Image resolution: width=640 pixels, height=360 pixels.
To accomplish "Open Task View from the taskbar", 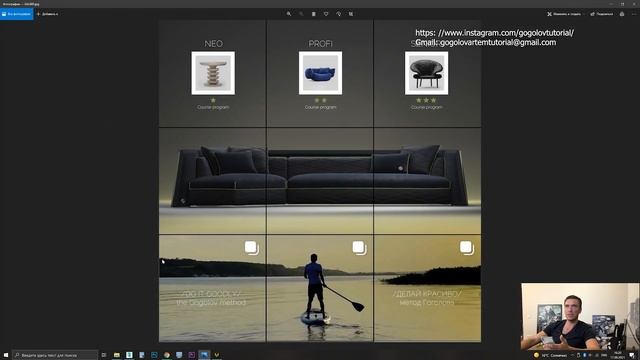I will [x=104, y=355].
